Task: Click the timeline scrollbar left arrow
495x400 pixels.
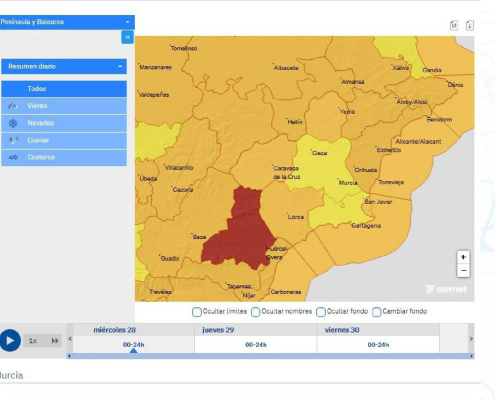Action: pos(69,356)
